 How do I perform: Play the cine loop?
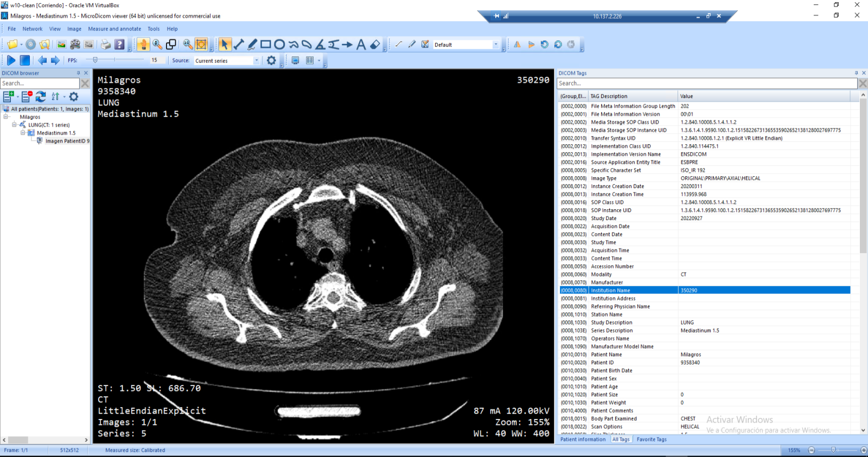coord(11,60)
